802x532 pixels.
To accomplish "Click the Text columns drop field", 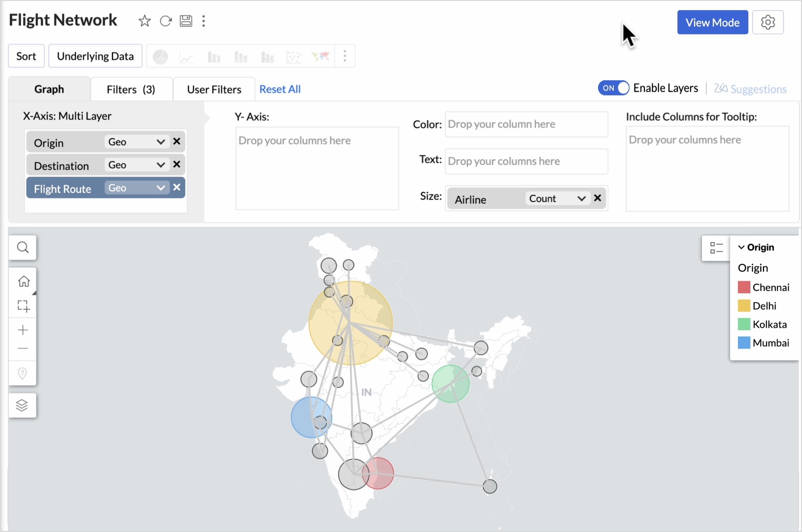I will [526, 161].
